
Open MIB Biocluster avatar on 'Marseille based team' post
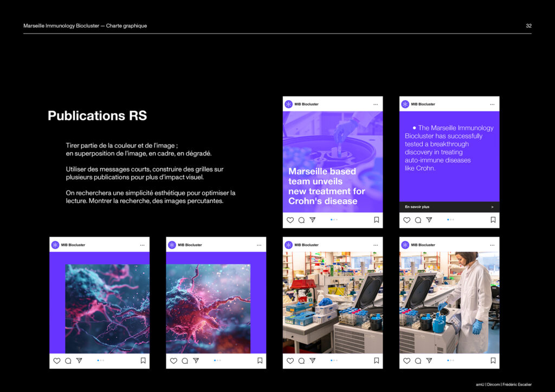pyautogui.click(x=288, y=104)
